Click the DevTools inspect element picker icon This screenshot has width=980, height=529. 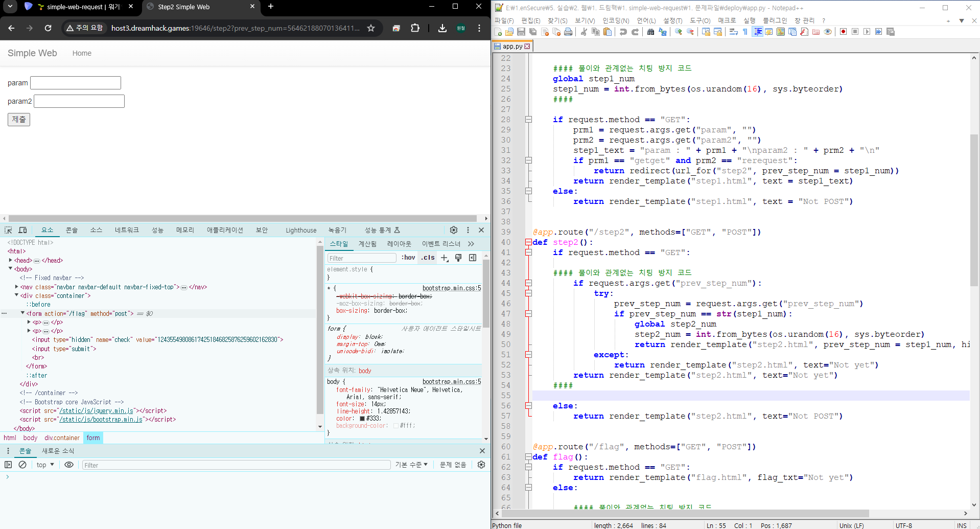click(x=8, y=230)
